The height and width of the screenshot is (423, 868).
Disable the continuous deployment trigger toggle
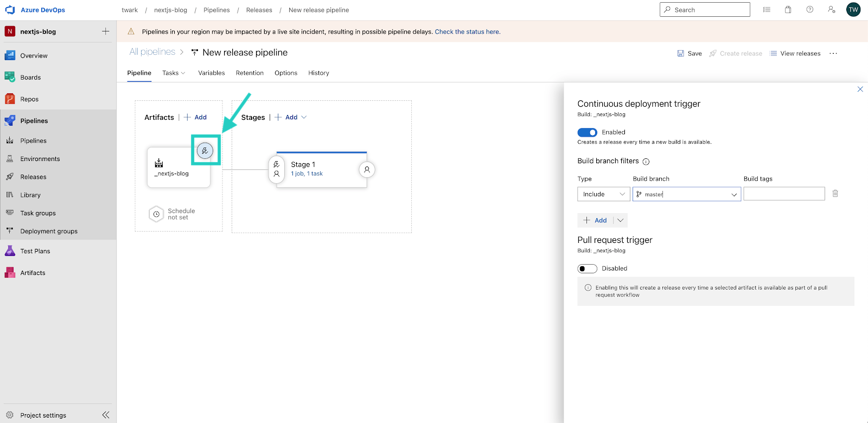[x=587, y=132]
